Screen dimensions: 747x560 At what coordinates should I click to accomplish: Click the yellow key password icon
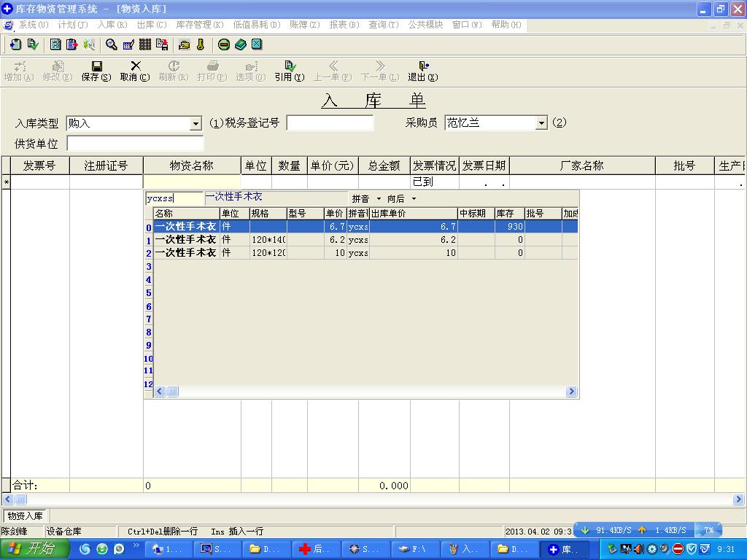[x=201, y=44]
